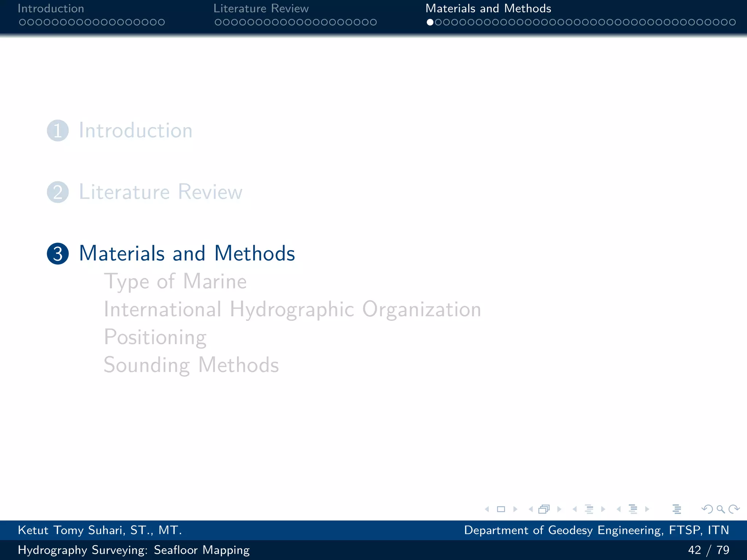
Task: Open Materials and Methods from the header bar
Action: [488, 8]
